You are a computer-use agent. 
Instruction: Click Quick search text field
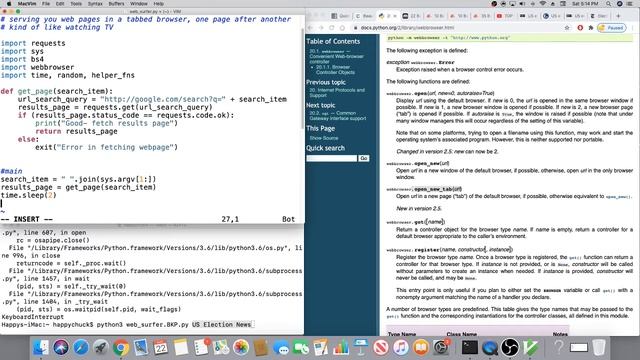click(331, 158)
